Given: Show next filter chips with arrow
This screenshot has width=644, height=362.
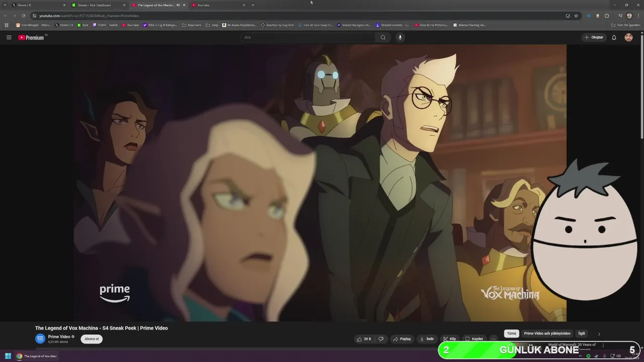Looking at the screenshot, I should coord(599,333).
